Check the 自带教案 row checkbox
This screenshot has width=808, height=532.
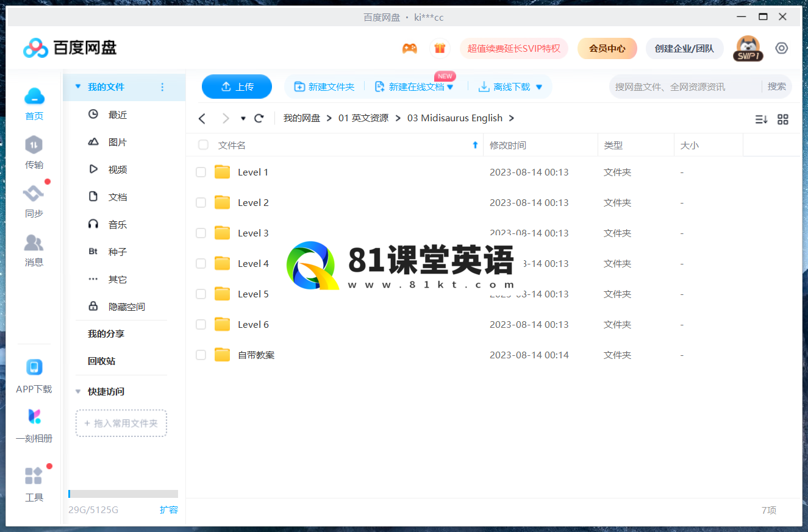coord(201,355)
